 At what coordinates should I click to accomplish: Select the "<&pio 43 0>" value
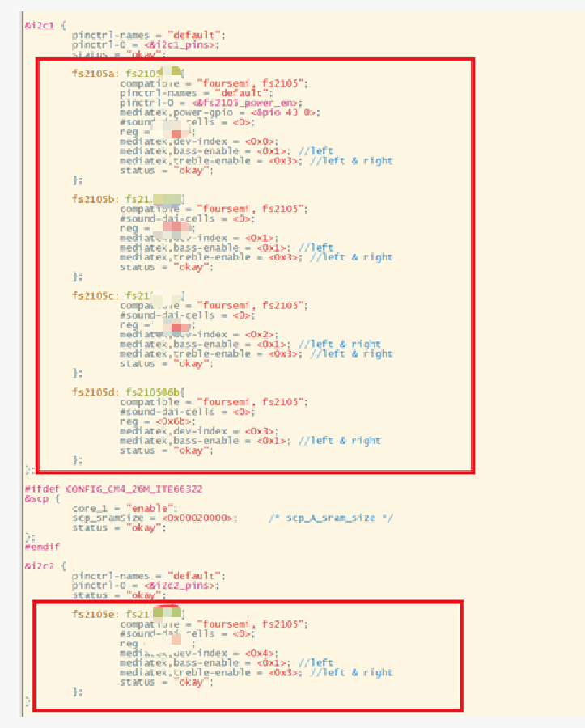[x=284, y=112]
